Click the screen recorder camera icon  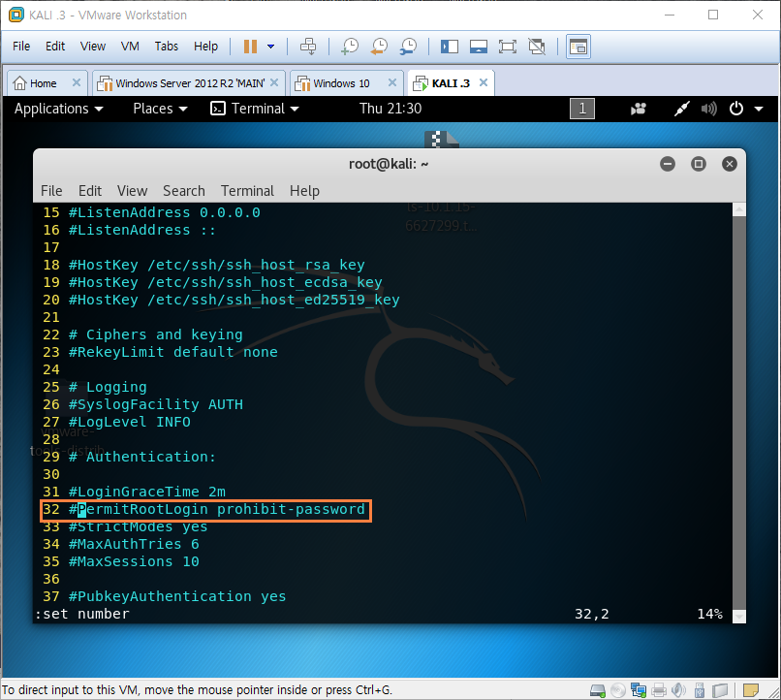pyautogui.click(x=638, y=109)
